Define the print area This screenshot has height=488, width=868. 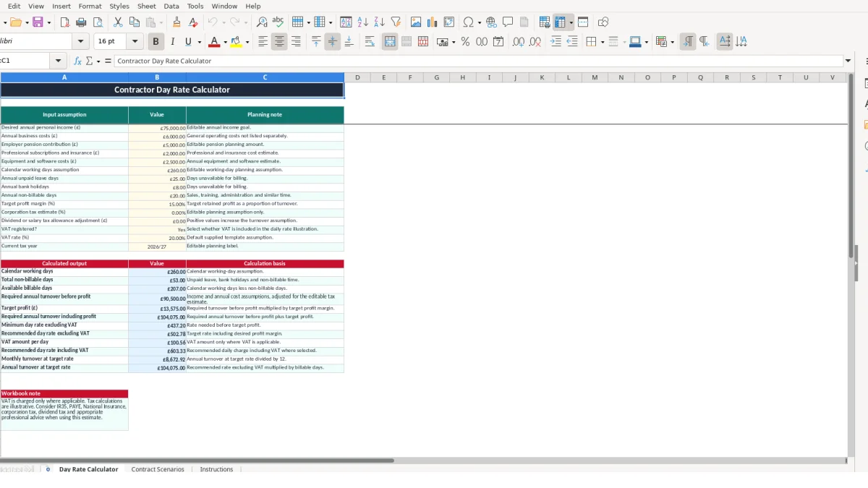(545, 22)
